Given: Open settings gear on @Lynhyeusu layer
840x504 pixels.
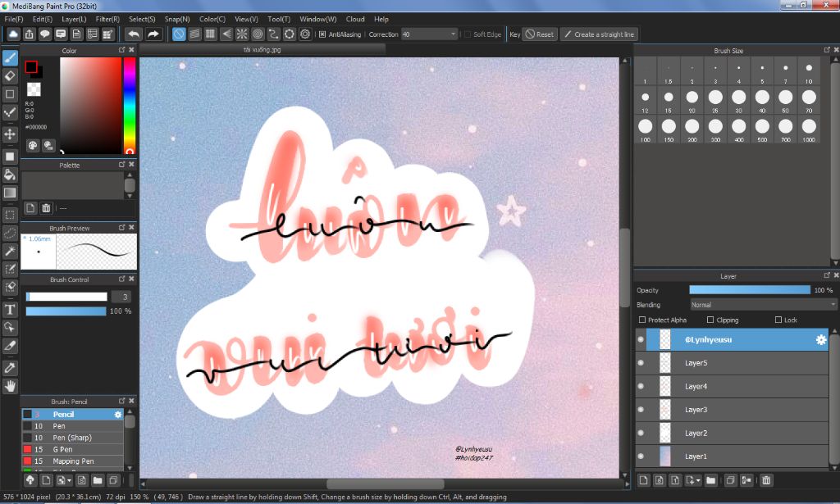Looking at the screenshot, I should point(820,340).
